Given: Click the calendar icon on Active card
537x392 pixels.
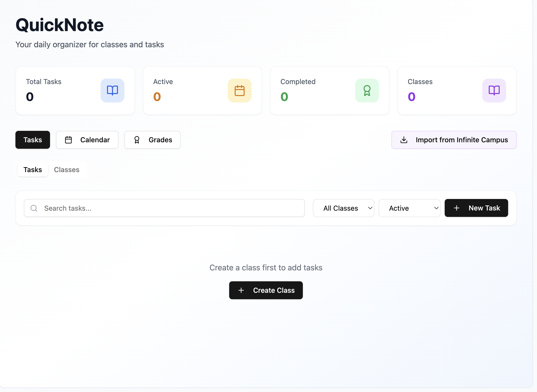Looking at the screenshot, I should 240,91.
